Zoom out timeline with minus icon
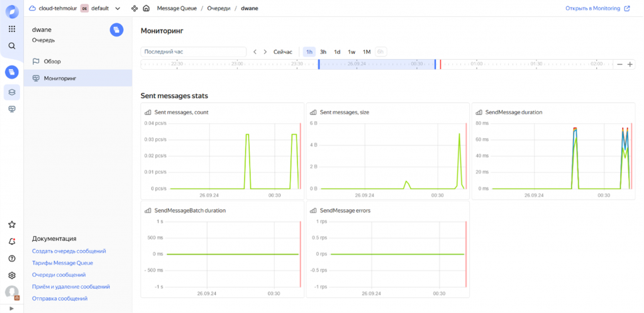Screen dimensions: 644x313 (x=619, y=64)
